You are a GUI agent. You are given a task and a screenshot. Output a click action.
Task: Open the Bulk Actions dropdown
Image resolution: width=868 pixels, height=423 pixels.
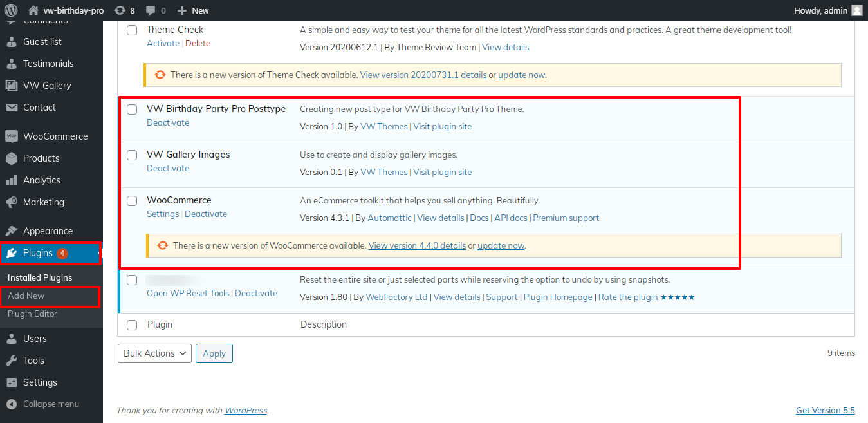154,353
